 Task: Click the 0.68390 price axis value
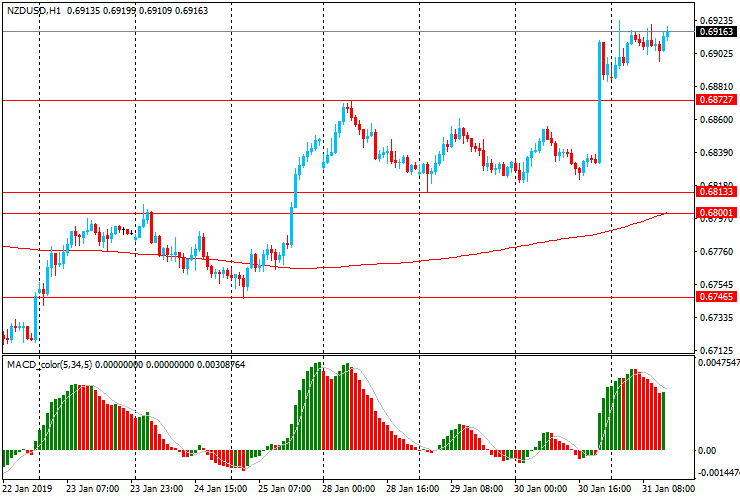coord(717,153)
